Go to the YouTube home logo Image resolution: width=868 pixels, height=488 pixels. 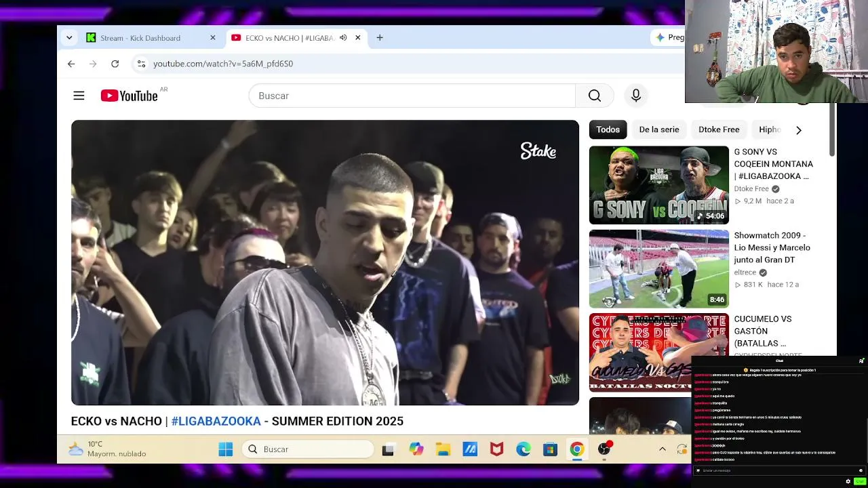130,96
